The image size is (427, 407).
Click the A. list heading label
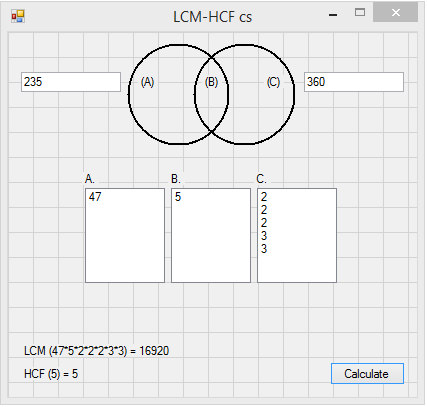[90, 179]
